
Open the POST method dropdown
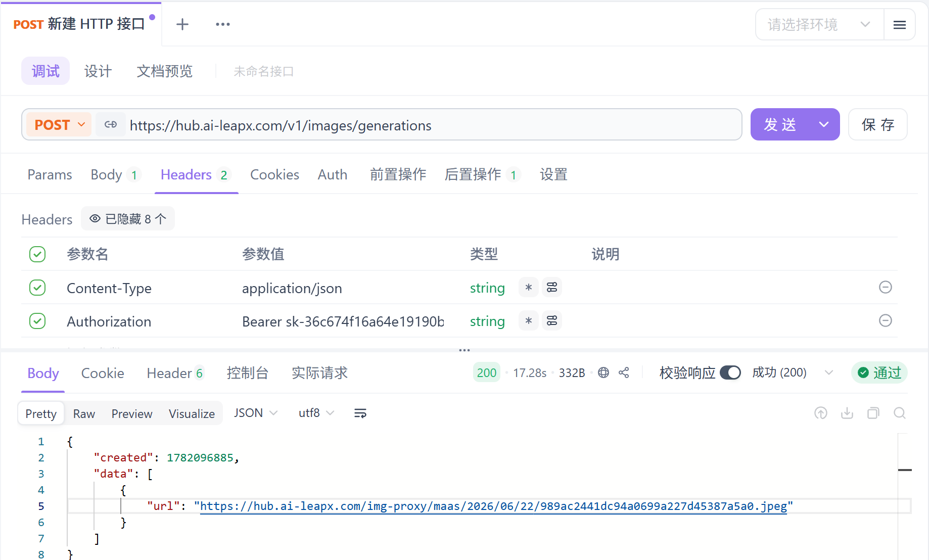tap(59, 124)
